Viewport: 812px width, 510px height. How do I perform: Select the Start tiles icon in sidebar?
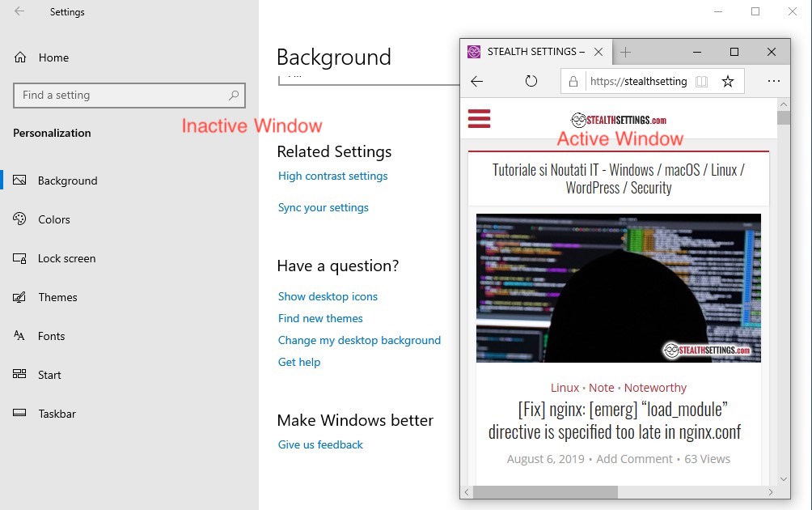coord(19,374)
